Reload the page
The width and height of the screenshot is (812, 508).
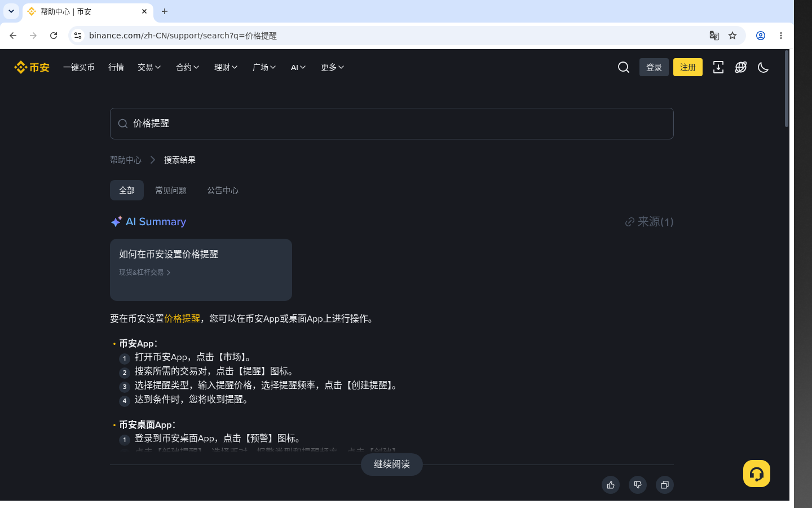54,36
